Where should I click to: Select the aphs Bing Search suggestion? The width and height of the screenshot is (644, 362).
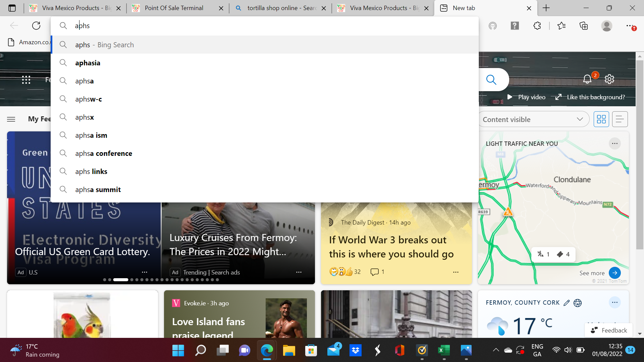tap(265, 45)
